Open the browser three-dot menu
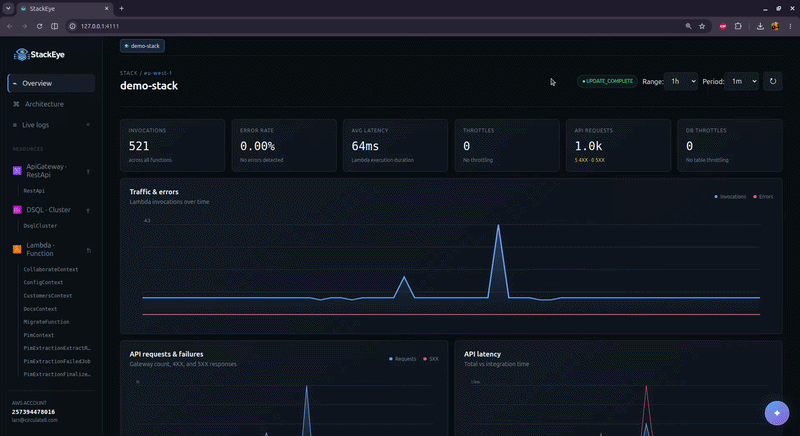 pyautogui.click(x=790, y=26)
